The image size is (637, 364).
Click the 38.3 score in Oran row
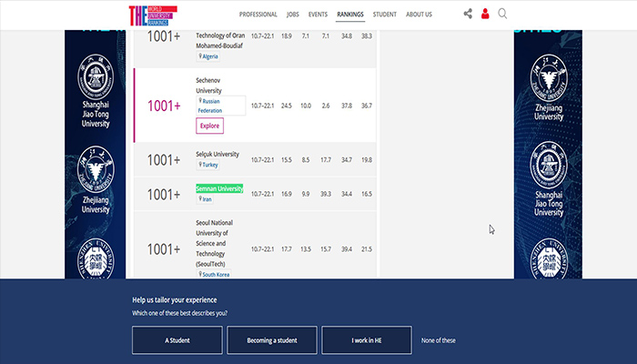[x=367, y=36]
